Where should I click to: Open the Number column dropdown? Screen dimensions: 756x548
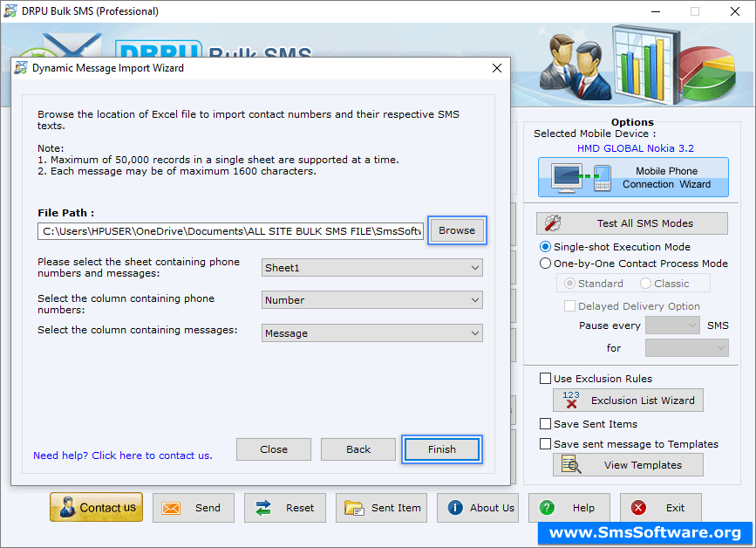(371, 300)
